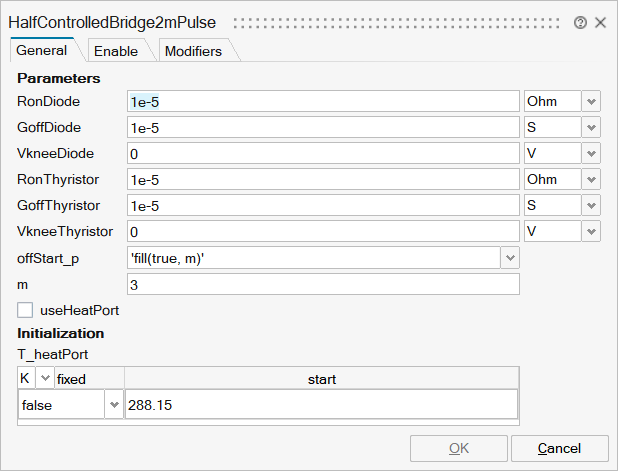Open the offStart_p value dropdown
The height and width of the screenshot is (471, 618).
point(510,258)
